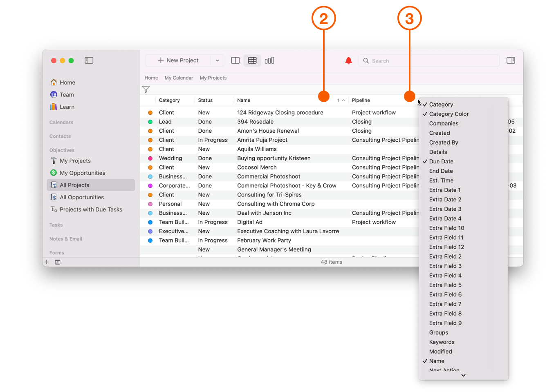Toggle the right inspector panel
The height and width of the screenshot is (392, 556).
pyautogui.click(x=511, y=60)
